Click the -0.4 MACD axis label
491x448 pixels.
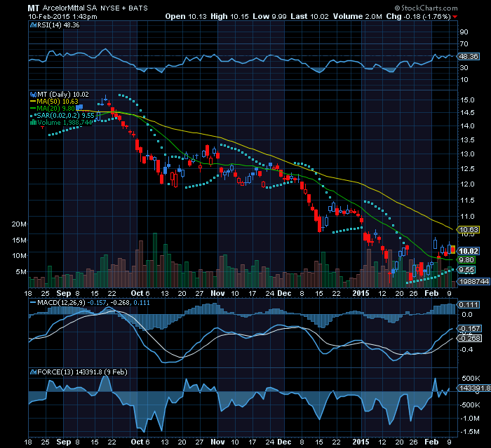click(x=466, y=349)
